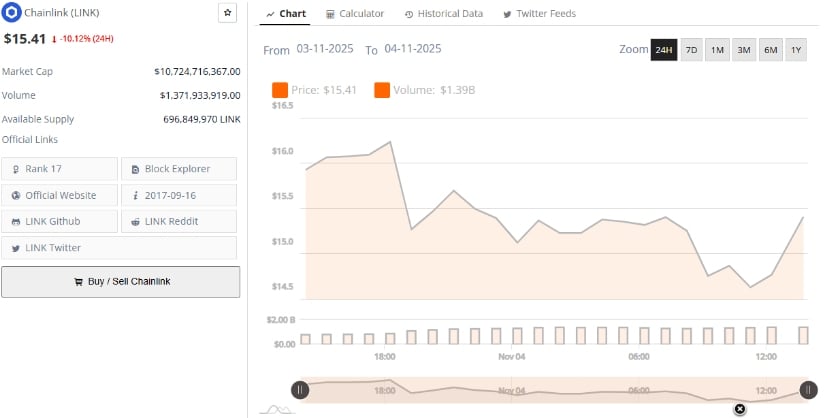Screen dimensions: 825x418
Task: Toggle the orange Price legend swatch
Action: point(280,90)
